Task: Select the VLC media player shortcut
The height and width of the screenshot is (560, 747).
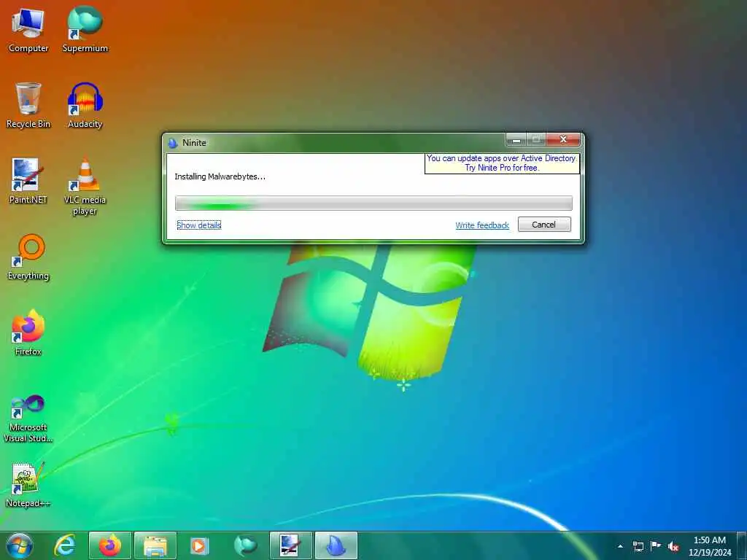Action: [x=85, y=186]
